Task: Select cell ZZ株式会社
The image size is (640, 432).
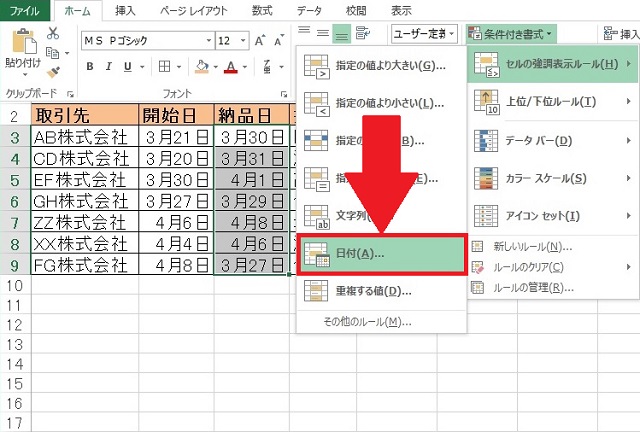Action: coord(84,223)
